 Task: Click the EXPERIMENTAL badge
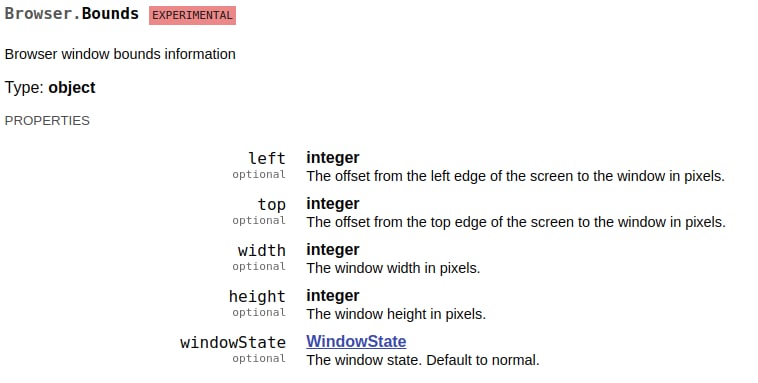click(x=192, y=15)
